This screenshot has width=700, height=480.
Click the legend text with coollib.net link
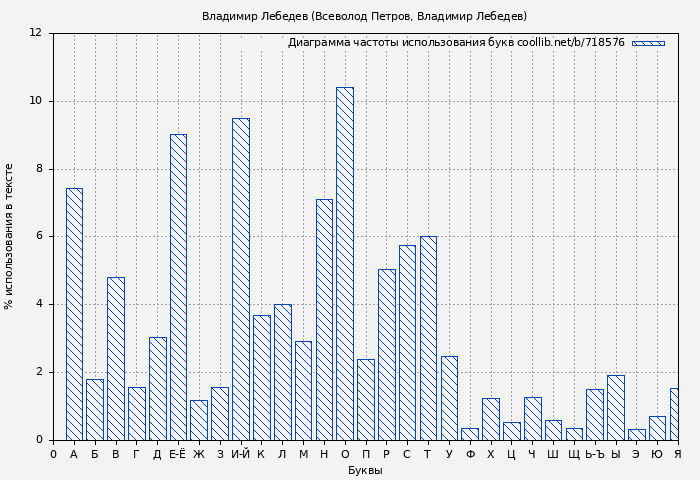(x=456, y=43)
